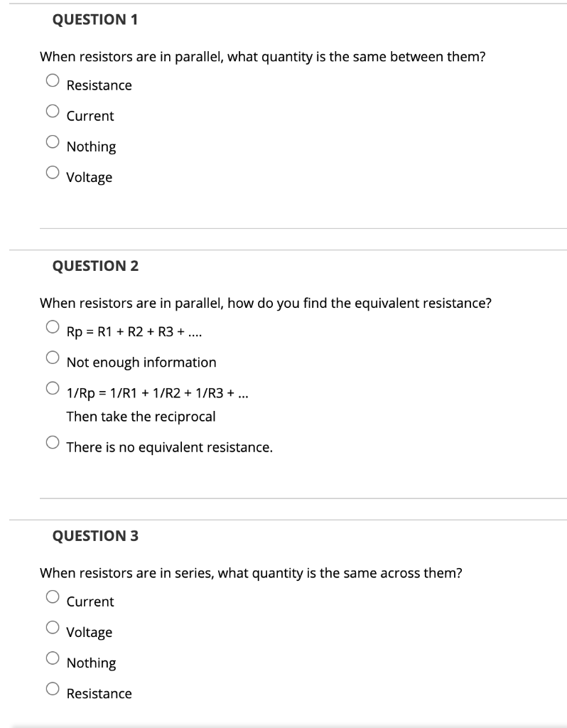
Task: Select Voltage in Question 1
Action: pos(52,172)
